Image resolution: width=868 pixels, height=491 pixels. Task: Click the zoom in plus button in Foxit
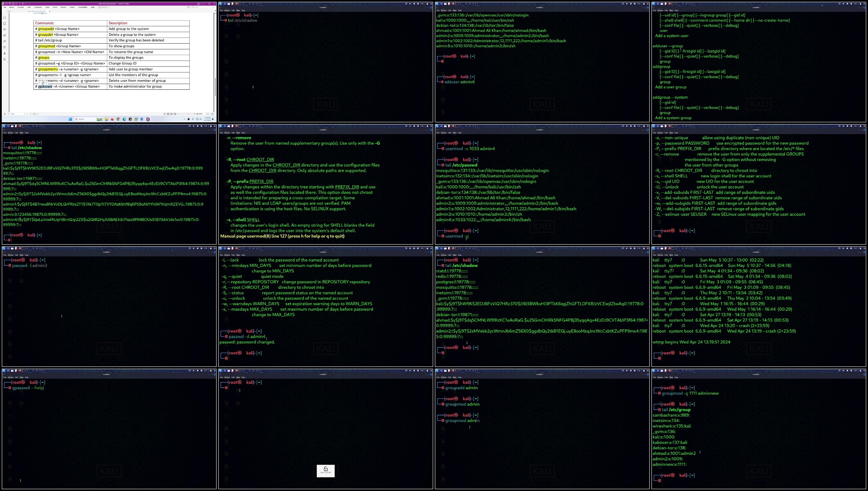tap(194, 114)
